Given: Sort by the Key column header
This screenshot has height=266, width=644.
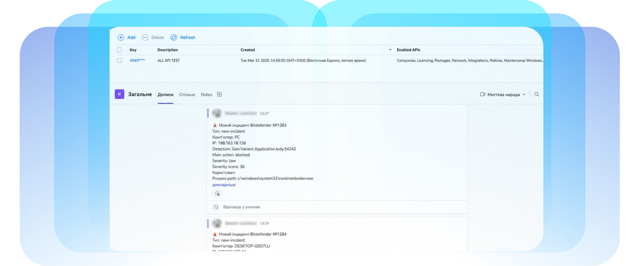Looking at the screenshot, I should click(x=133, y=50).
